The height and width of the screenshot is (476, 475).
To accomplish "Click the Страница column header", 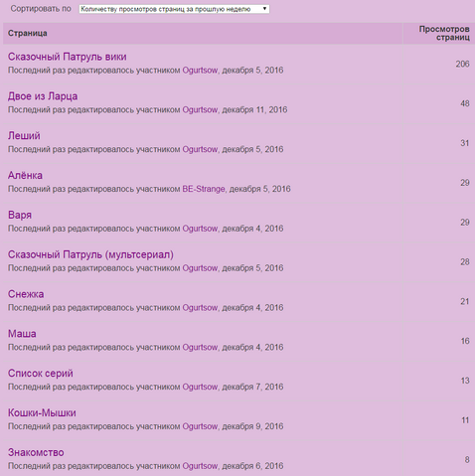I will [x=28, y=33].
